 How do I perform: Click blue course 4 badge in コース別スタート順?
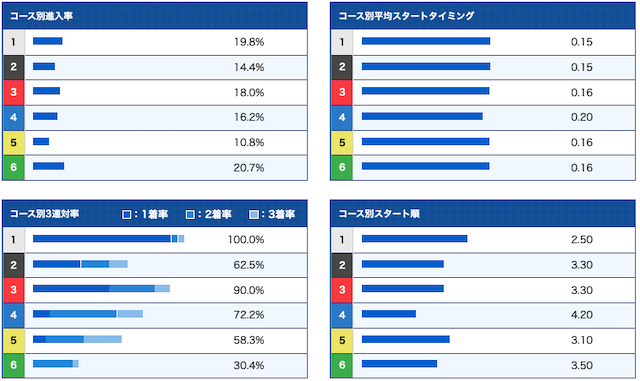pos(342,315)
